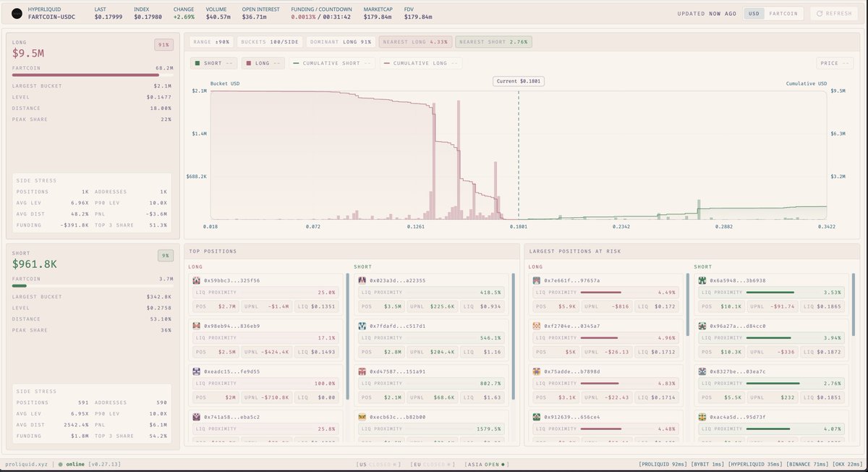Click avatar icon for address 0x6a5948...3b6938

(702, 280)
